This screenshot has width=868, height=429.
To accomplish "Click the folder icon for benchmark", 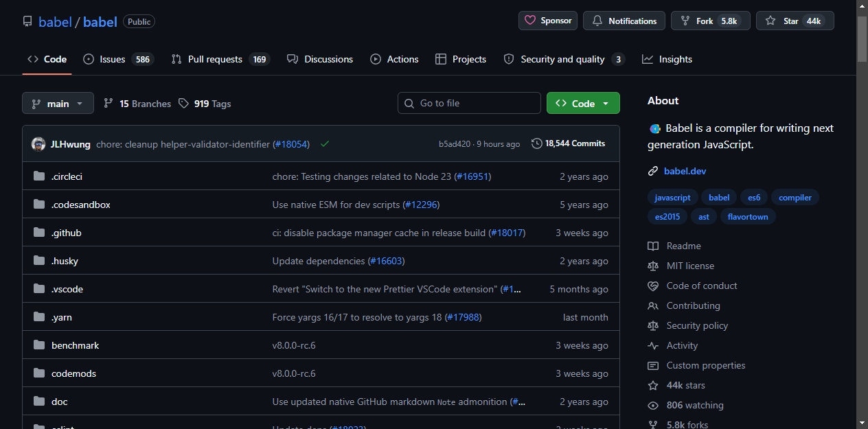I will pos(39,345).
